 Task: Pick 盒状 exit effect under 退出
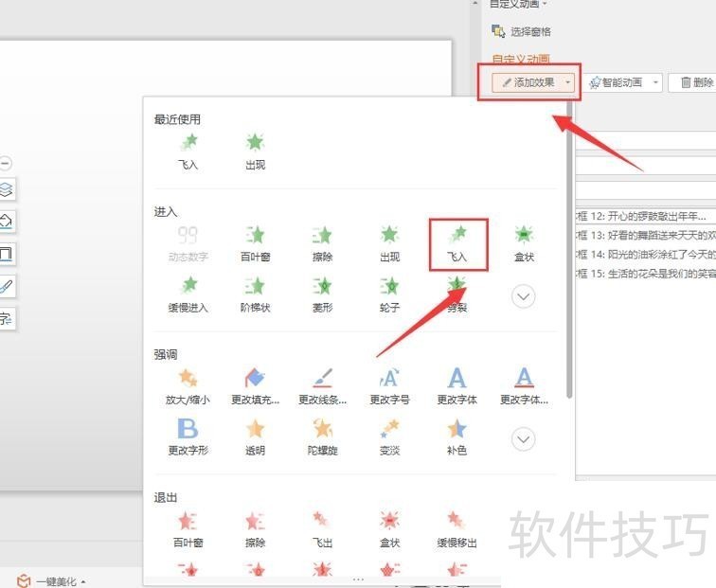(x=389, y=529)
